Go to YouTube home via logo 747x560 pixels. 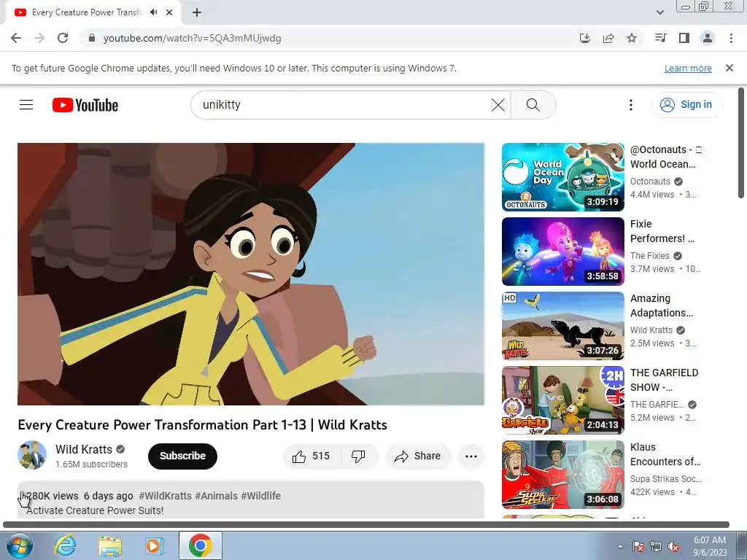pyautogui.click(x=85, y=105)
